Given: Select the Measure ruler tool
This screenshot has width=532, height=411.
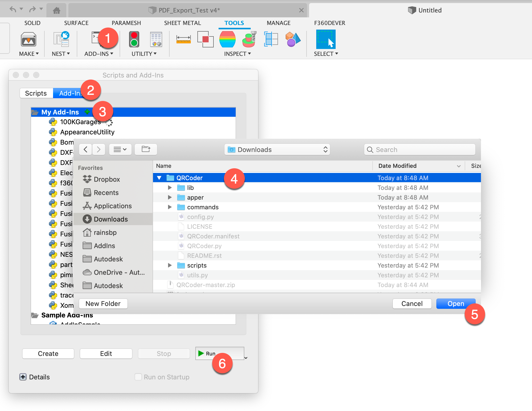Looking at the screenshot, I should [183, 40].
